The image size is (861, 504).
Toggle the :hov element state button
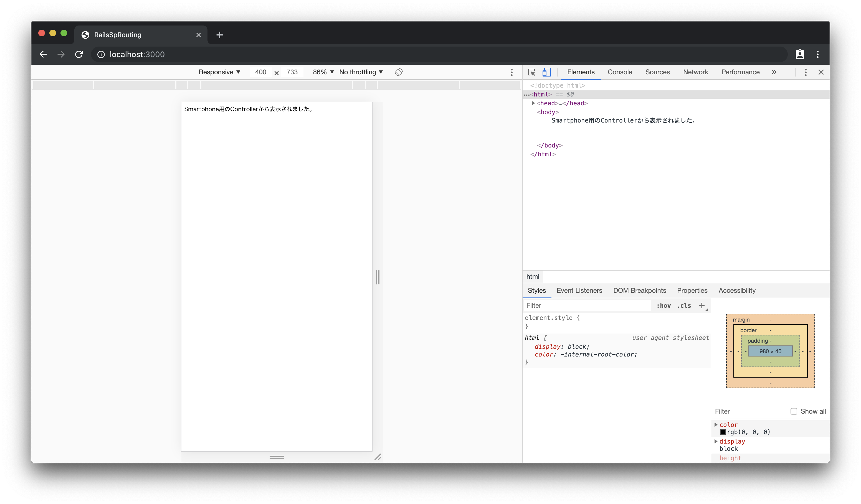(664, 306)
